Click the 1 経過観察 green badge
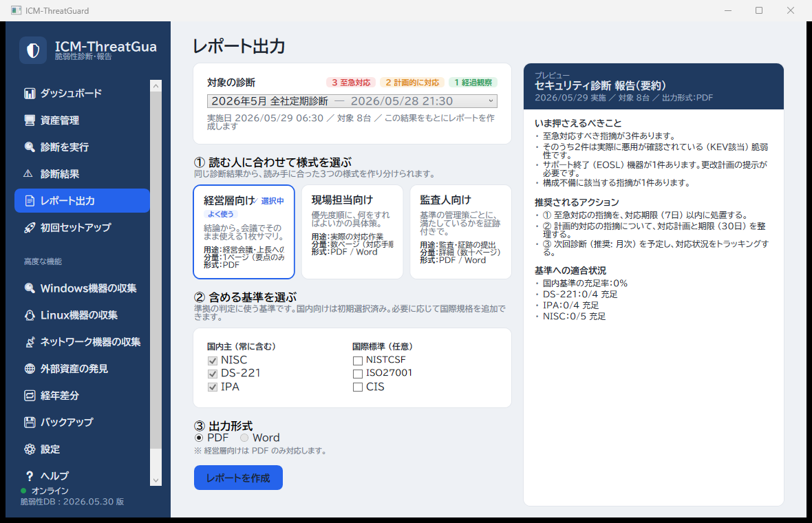Viewport: 812px width, 523px height. click(x=473, y=83)
